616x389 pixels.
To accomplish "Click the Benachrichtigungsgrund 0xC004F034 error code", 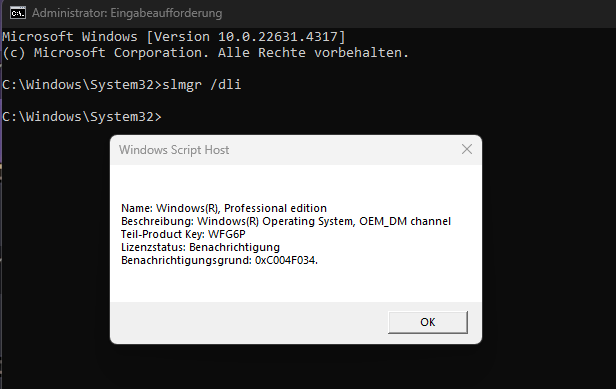I will pos(286,260).
